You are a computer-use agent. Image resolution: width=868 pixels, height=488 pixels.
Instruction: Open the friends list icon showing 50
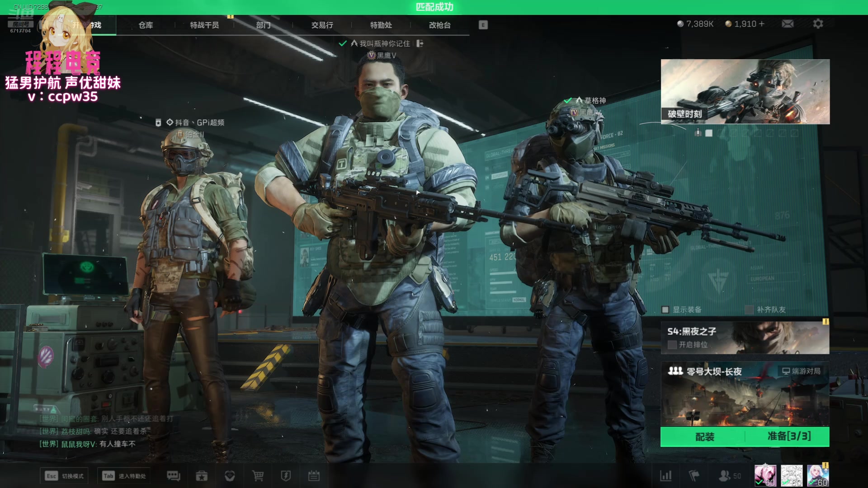tap(730, 476)
